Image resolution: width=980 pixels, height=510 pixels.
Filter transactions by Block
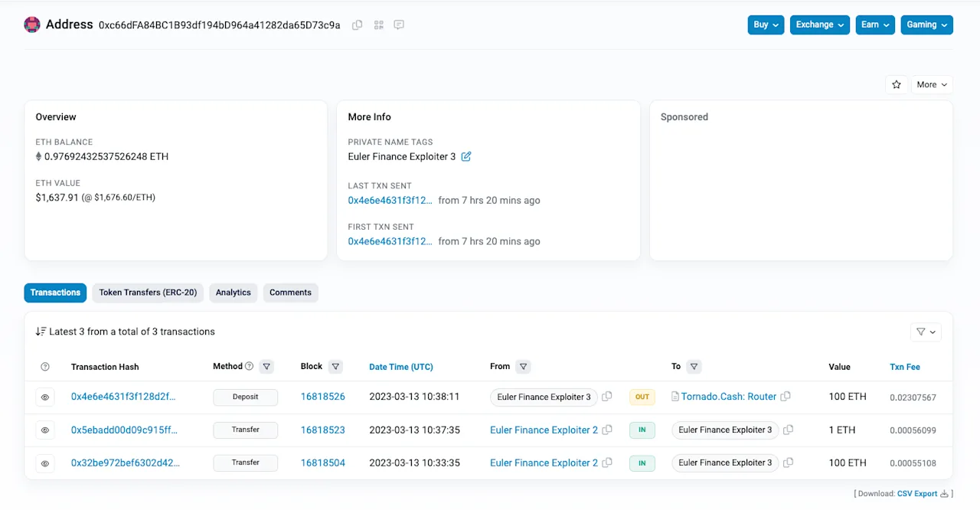point(335,367)
